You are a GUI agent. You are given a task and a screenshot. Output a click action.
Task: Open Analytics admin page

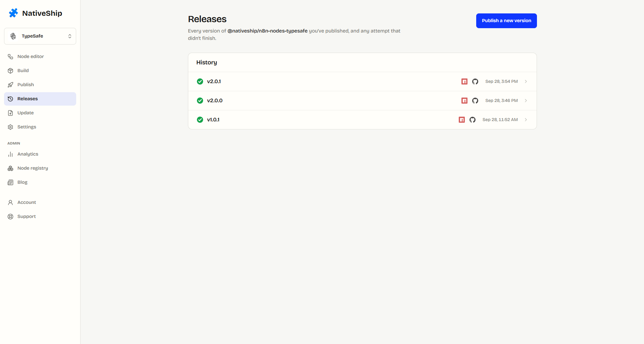click(40, 154)
